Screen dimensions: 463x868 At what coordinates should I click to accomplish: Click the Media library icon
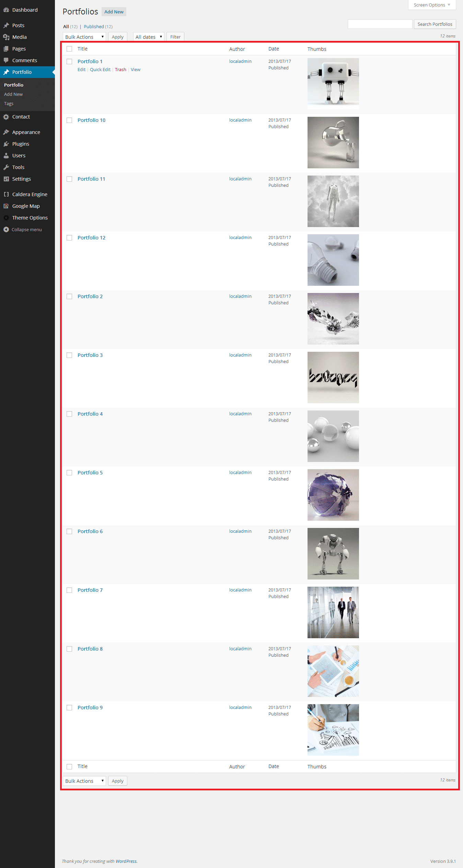pos(6,37)
